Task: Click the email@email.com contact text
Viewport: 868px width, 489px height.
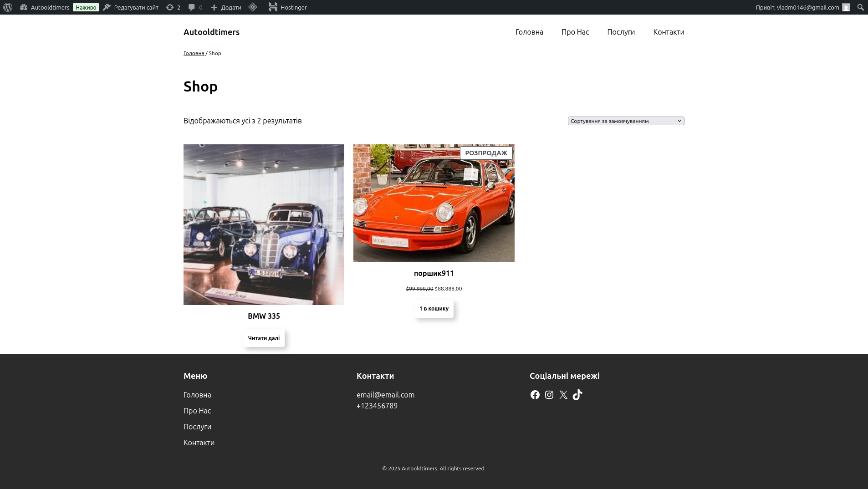Action: tap(385, 395)
